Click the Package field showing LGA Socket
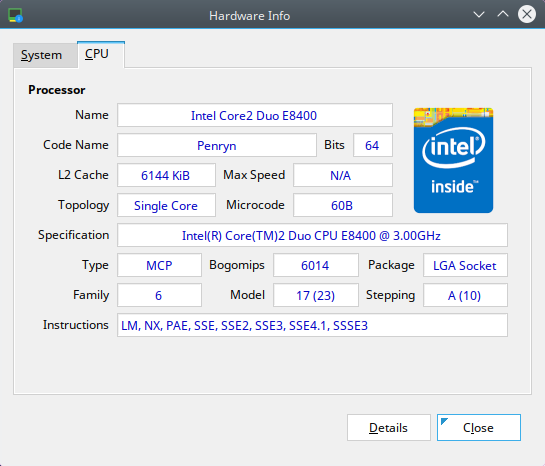This screenshot has height=466, width=545. [x=465, y=265]
